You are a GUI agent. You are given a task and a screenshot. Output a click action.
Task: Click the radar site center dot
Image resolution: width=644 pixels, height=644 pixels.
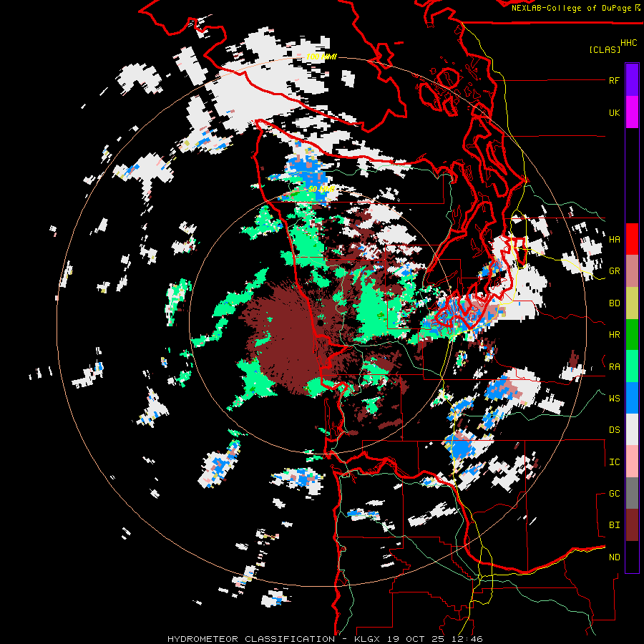321,323
